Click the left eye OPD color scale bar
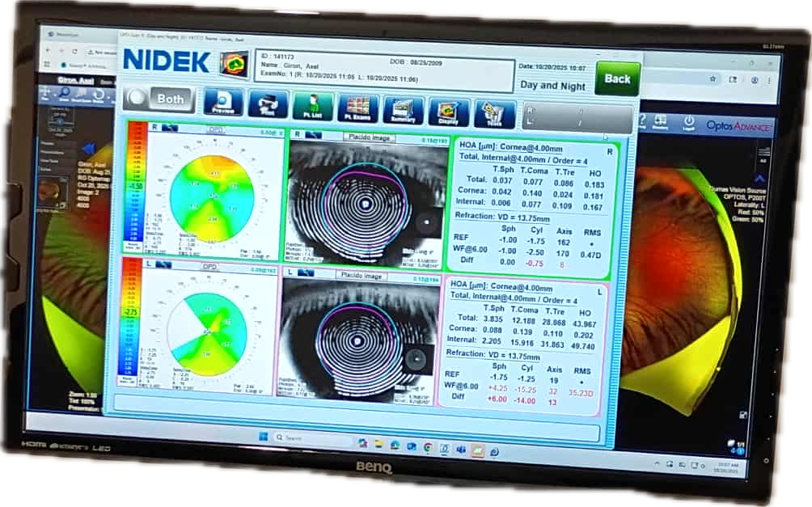Screen dimensions: 812x507 [x=130, y=316]
